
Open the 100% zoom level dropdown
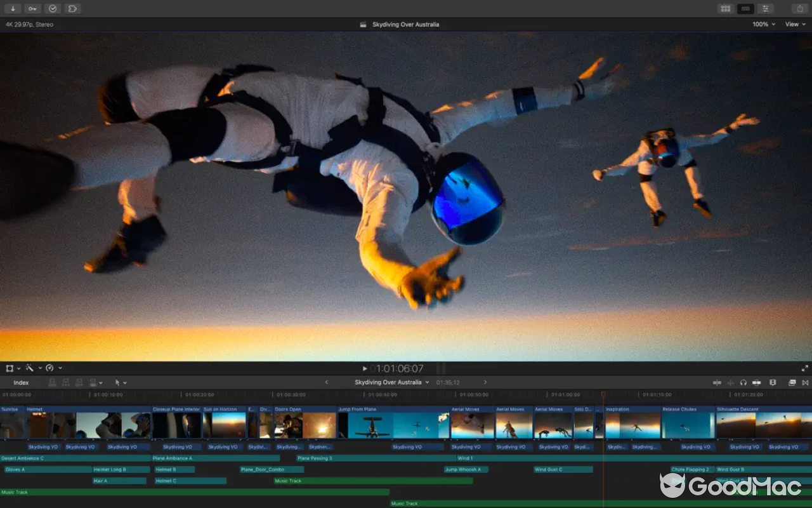coord(763,24)
